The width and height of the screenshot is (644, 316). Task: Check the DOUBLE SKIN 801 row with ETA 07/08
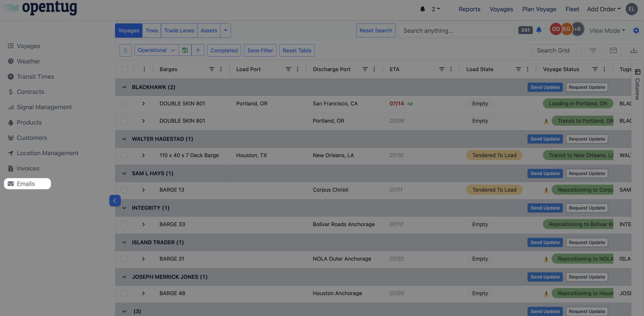click(x=124, y=121)
